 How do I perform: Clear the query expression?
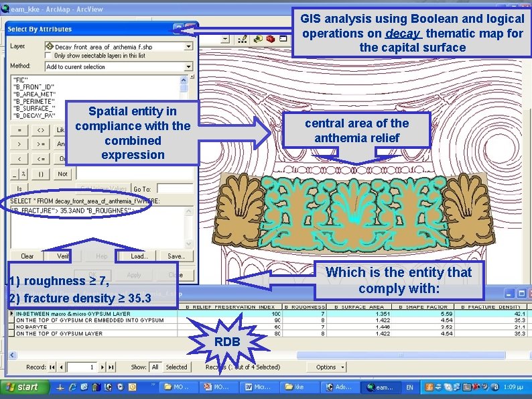pos(27,256)
